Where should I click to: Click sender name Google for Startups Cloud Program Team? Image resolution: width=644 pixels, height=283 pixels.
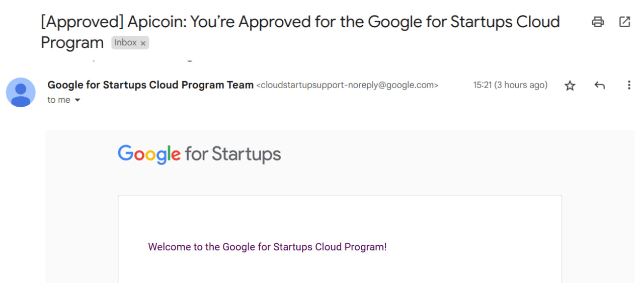150,85
